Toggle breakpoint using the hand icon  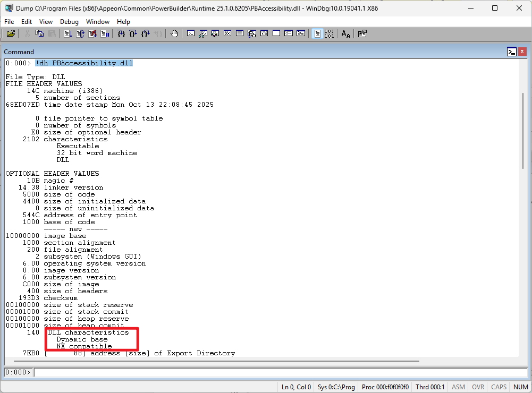[174, 33]
